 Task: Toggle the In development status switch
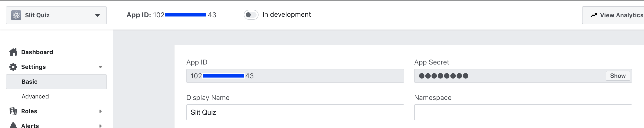coord(251,15)
